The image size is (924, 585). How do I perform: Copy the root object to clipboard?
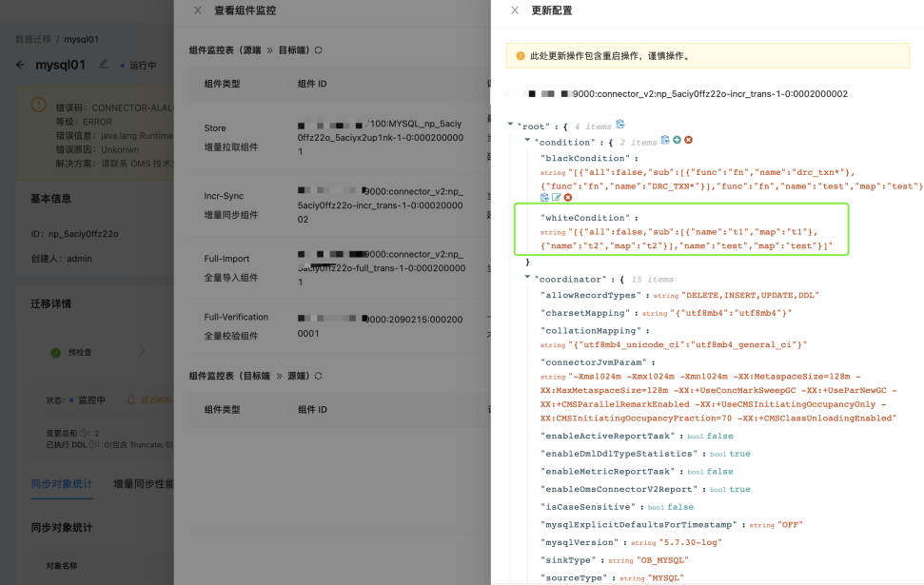pos(619,125)
